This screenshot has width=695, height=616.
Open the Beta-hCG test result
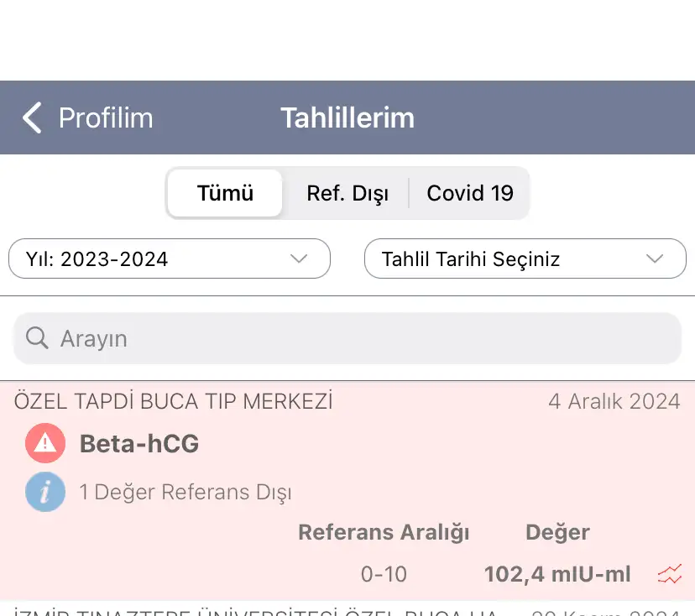tap(139, 444)
